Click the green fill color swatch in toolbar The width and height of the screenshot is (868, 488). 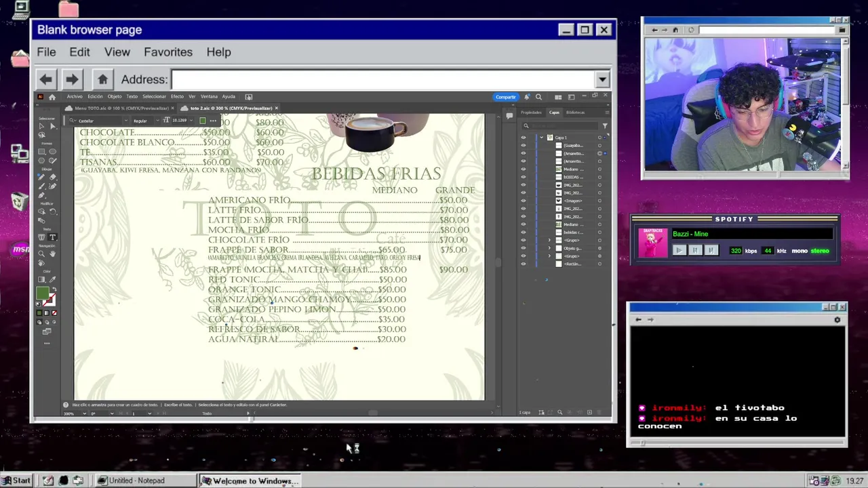(43, 293)
